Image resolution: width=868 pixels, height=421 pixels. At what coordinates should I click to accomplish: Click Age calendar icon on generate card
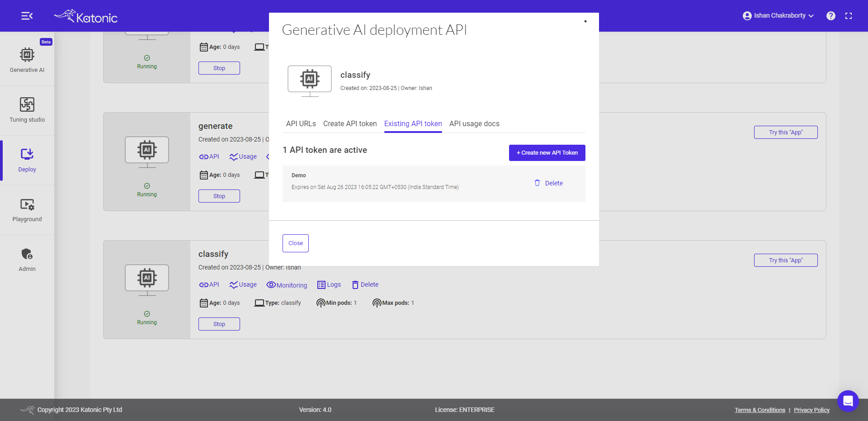pyautogui.click(x=204, y=175)
